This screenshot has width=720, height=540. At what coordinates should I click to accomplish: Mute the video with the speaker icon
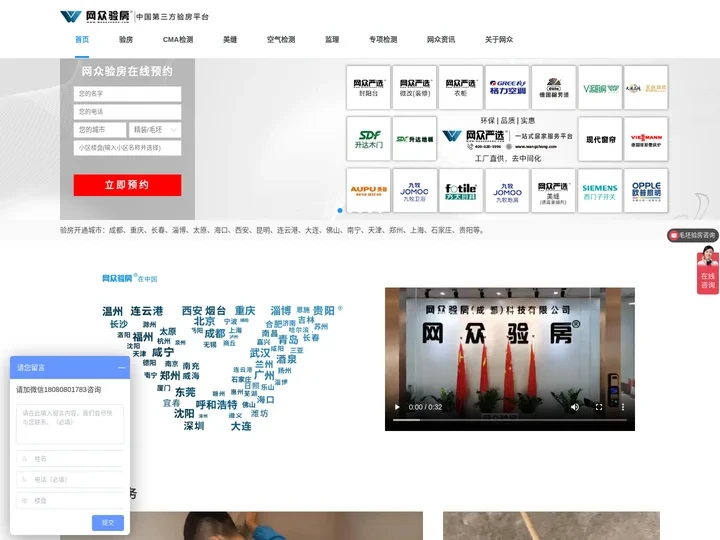tap(574, 407)
